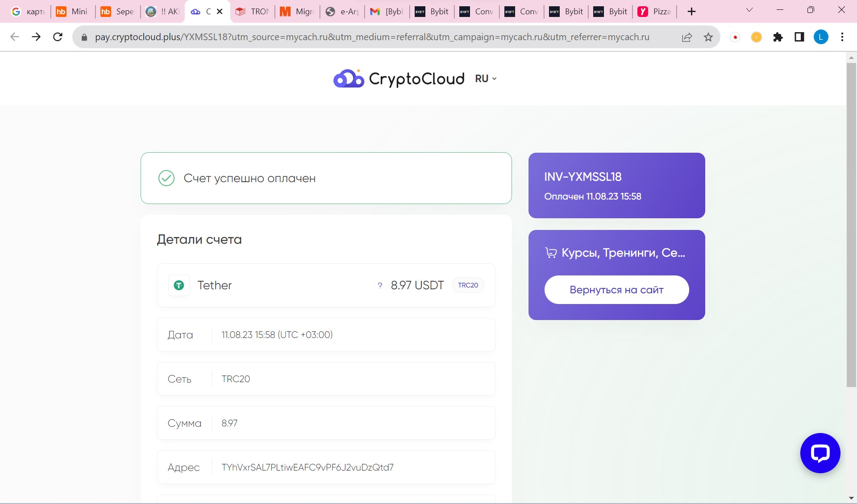Click the 8.97 USDT amount
857x504 pixels.
(x=417, y=285)
